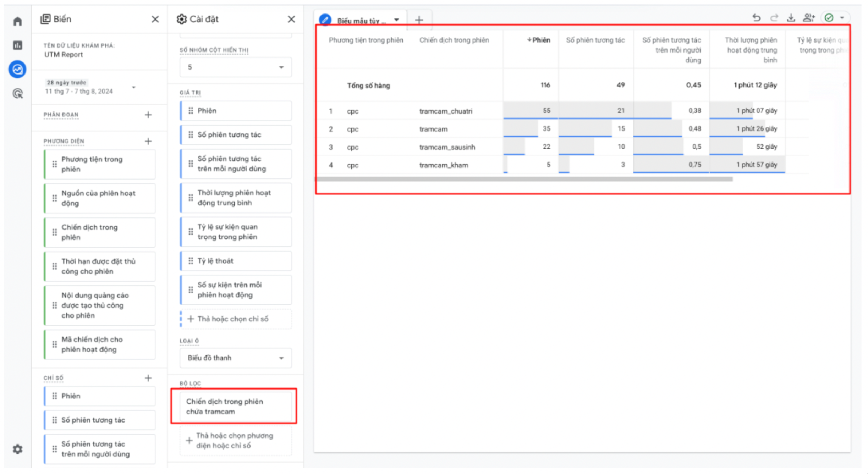Click the 0,48 engaged sessions per user cell
The width and height of the screenshot is (868, 474).
pyautogui.click(x=671, y=128)
